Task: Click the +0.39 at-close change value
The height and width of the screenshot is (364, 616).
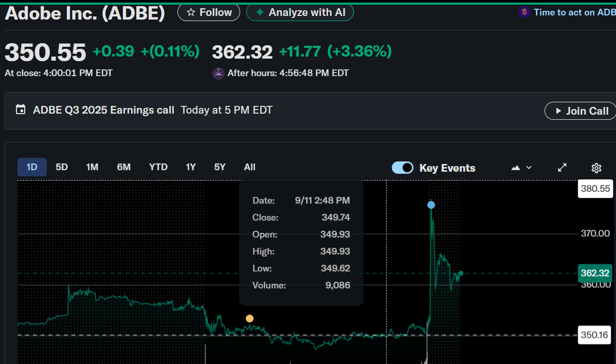Action: coord(114,51)
